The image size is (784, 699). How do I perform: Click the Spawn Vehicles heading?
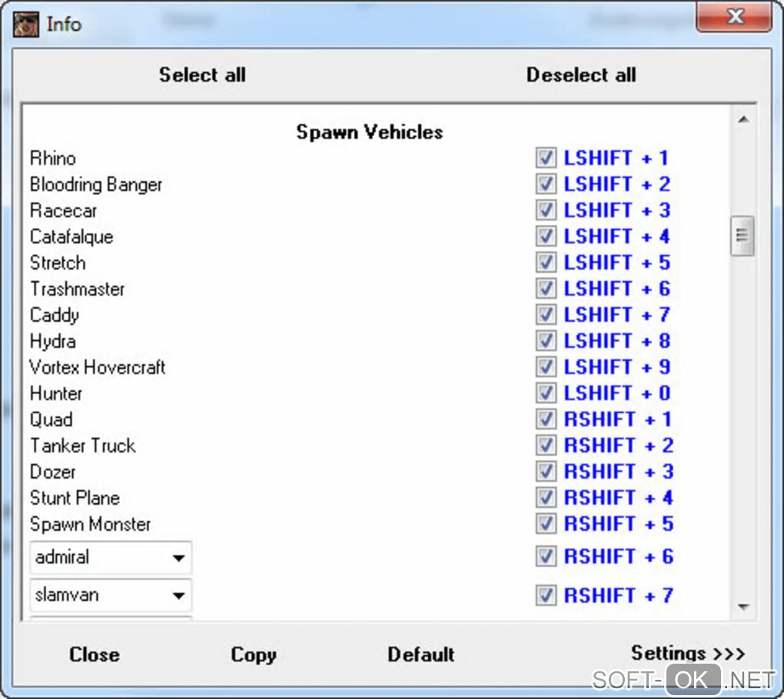[x=370, y=132]
